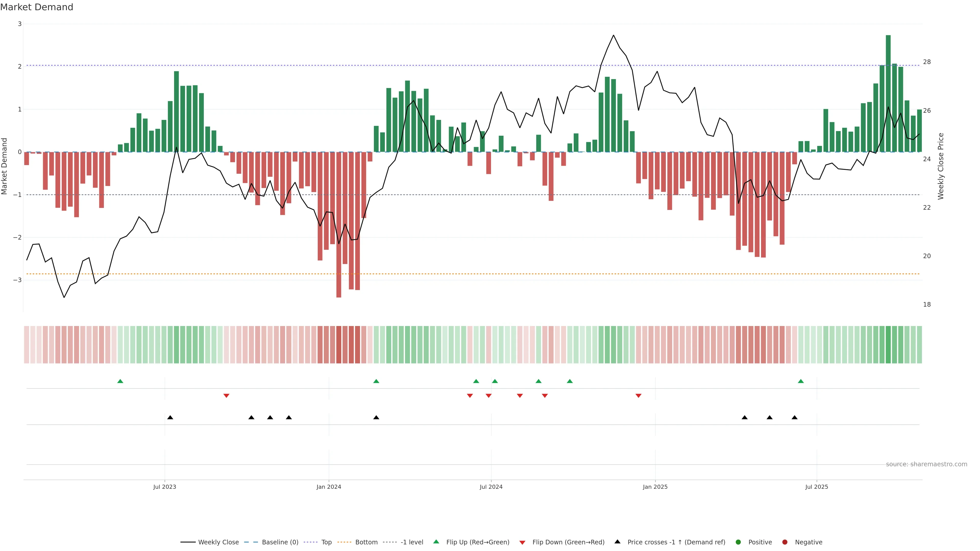Click Flip Up green triangle legend icon
Screen dimensions: 980x551
[436, 542]
